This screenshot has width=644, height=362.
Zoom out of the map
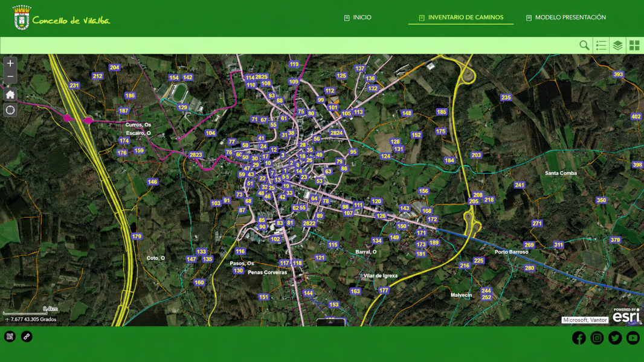pyautogui.click(x=10, y=77)
